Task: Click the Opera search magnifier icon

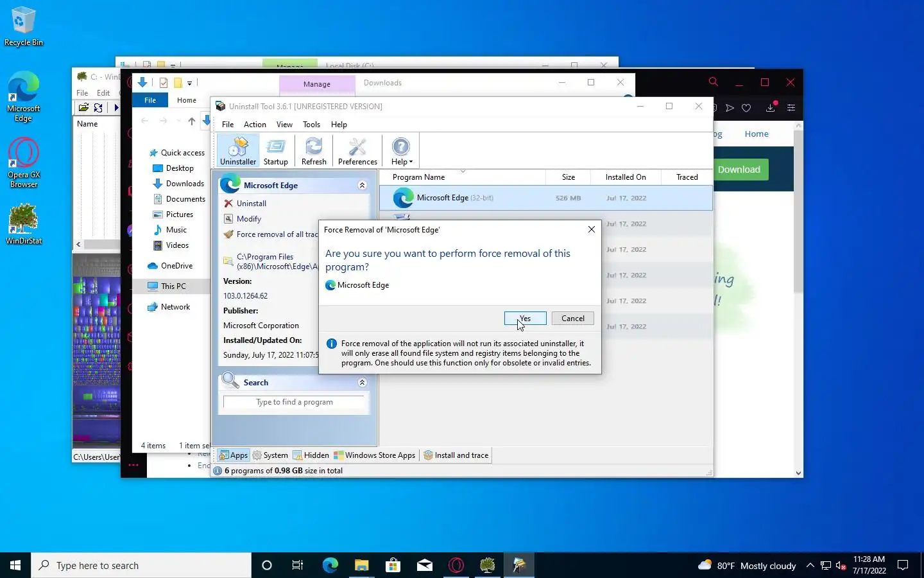Action: [x=713, y=82]
